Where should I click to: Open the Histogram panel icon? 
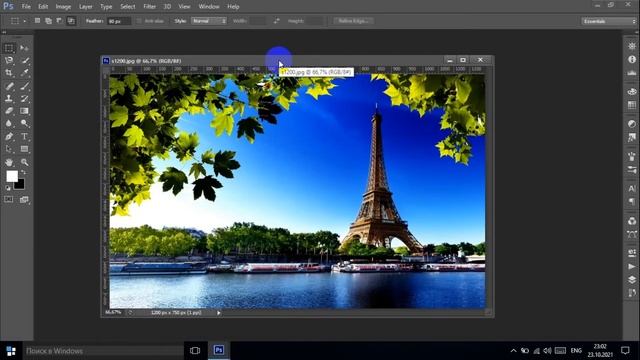(x=632, y=73)
